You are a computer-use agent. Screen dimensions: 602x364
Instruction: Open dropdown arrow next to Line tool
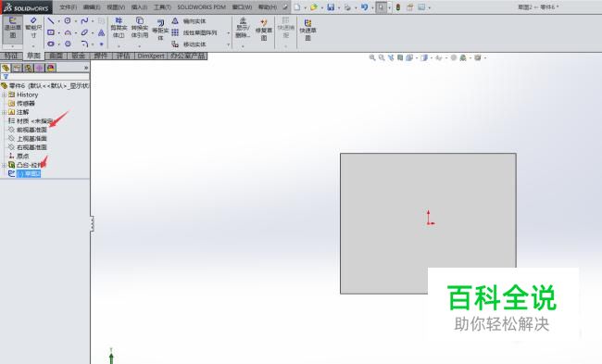58,21
